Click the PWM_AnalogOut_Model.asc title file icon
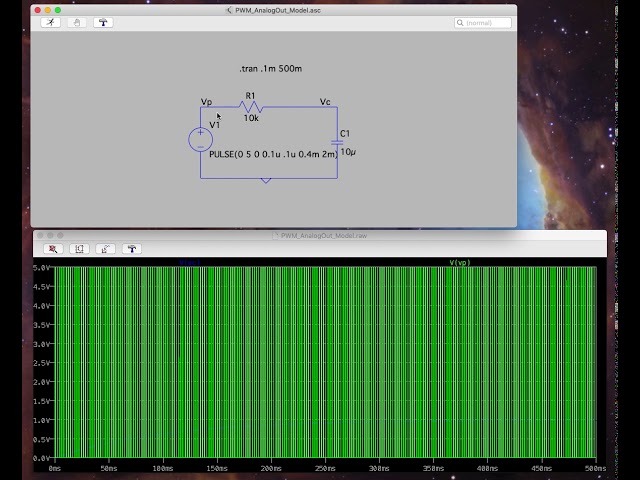Image resolution: width=640 pixels, height=480 pixels. (229, 10)
